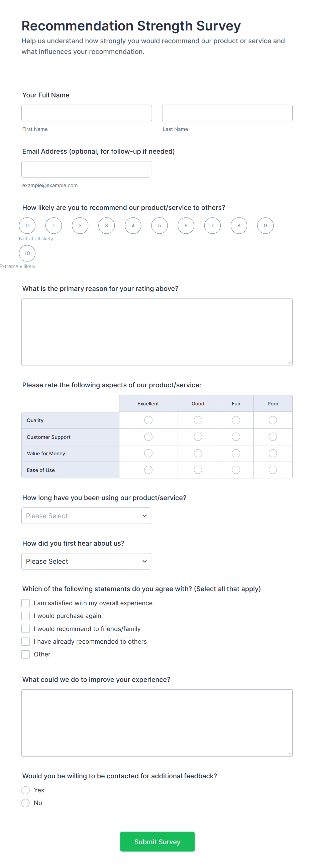This screenshot has height=868, width=311.
Task: Focus the First Name input field
Action: click(x=87, y=113)
